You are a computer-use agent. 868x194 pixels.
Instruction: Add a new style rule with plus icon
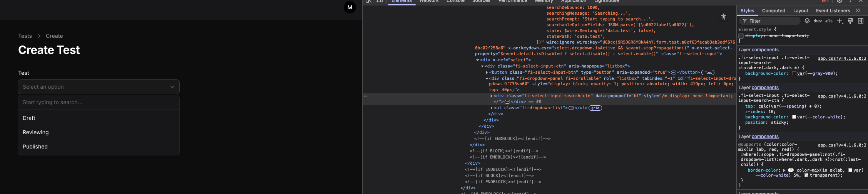[840, 21]
